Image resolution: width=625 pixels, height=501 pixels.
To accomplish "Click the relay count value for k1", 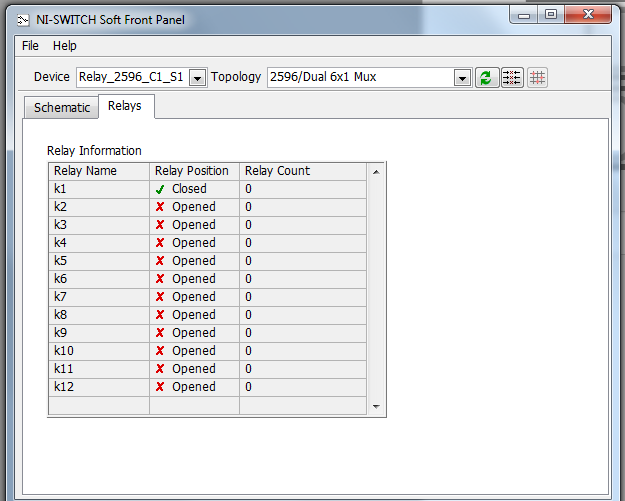I will pos(248,189).
